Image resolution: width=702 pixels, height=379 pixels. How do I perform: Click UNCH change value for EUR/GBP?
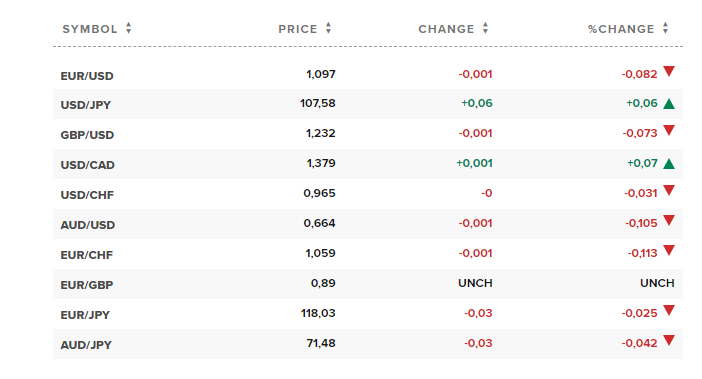[x=475, y=283]
